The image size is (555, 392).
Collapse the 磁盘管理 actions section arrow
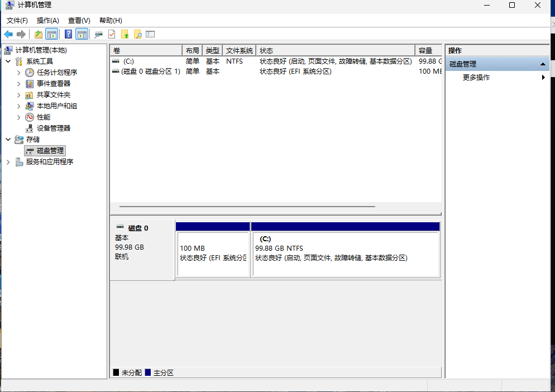tap(543, 64)
